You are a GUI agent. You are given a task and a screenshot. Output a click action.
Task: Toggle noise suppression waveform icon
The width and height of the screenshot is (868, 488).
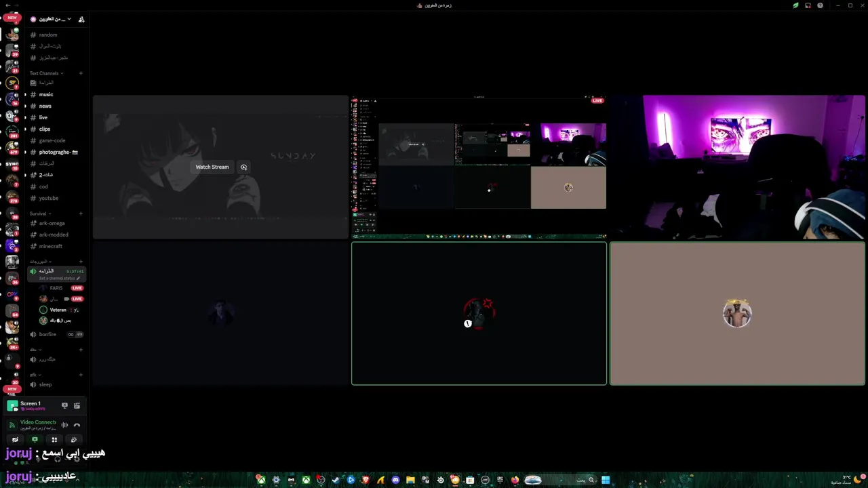click(x=64, y=425)
